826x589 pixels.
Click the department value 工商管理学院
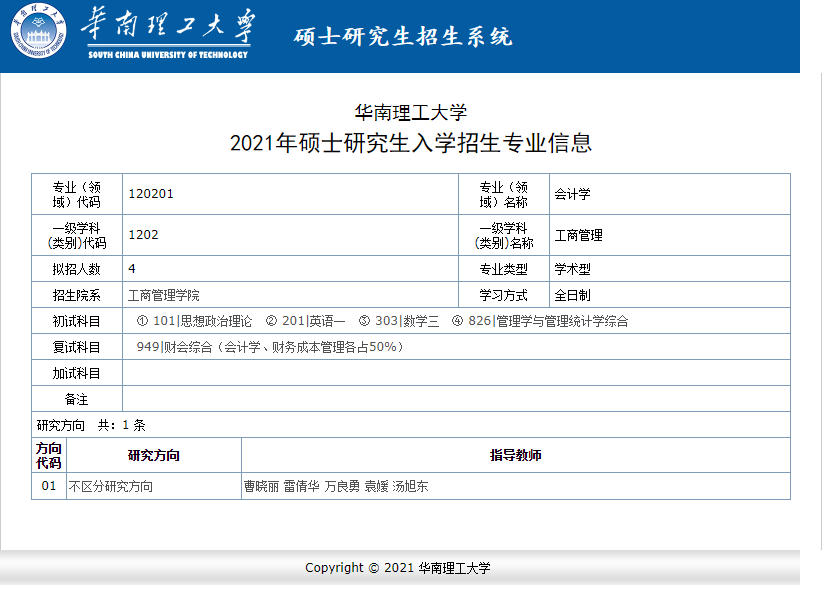(164, 295)
